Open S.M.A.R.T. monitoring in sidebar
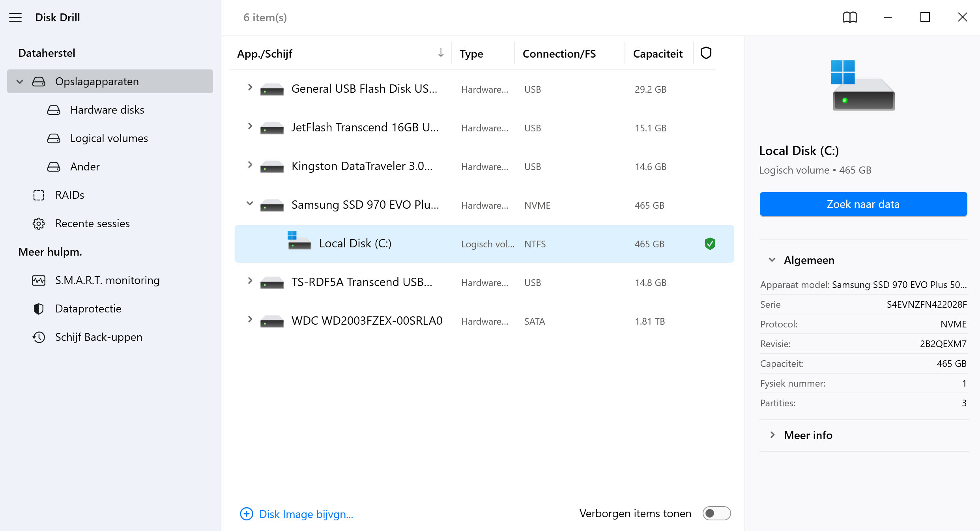This screenshot has width=980, height=531. point(107,280)
